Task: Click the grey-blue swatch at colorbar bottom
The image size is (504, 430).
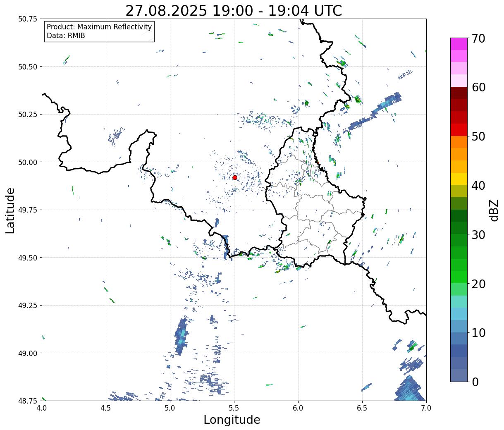Action: [459, 375]
